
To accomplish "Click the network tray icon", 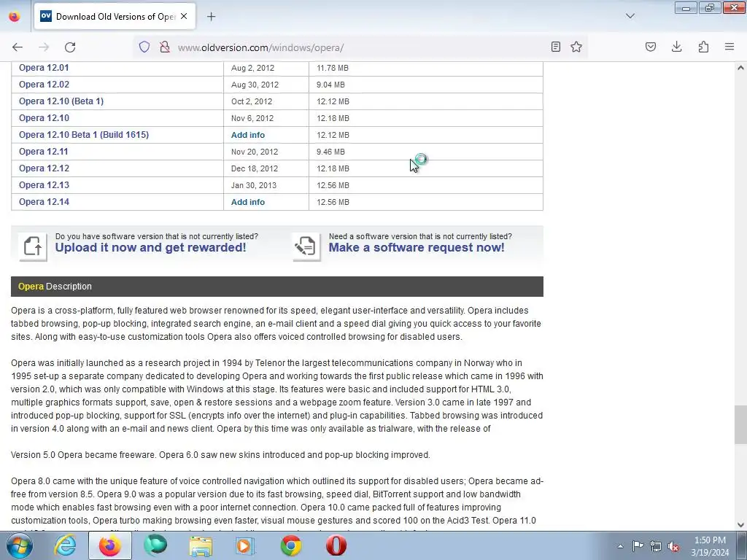I will [656, 546].
